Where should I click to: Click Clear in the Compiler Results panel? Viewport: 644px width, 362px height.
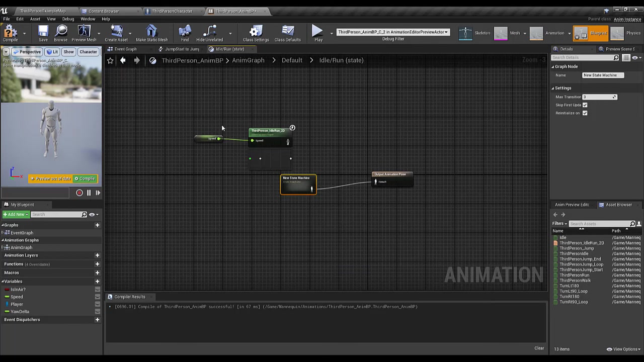tap(539, 348)
